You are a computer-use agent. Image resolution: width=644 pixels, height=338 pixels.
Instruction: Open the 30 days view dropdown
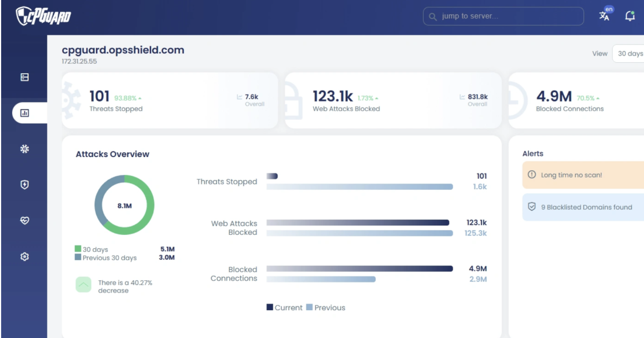coord(628,53)
